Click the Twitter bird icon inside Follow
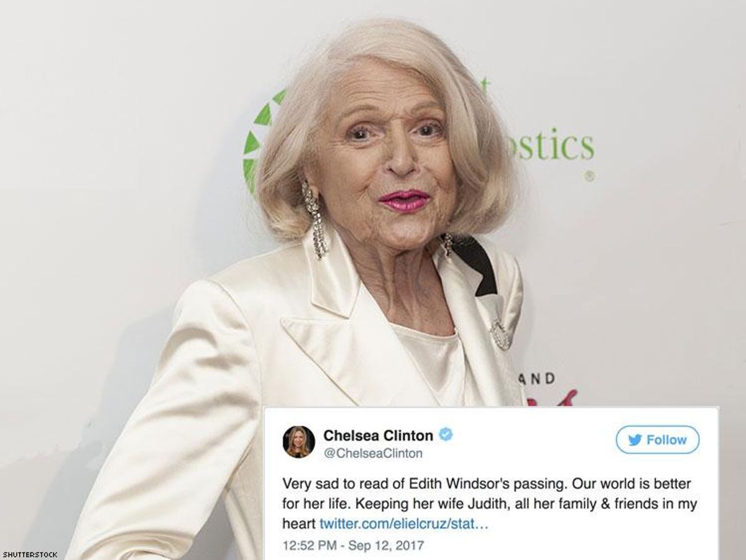 635,440
